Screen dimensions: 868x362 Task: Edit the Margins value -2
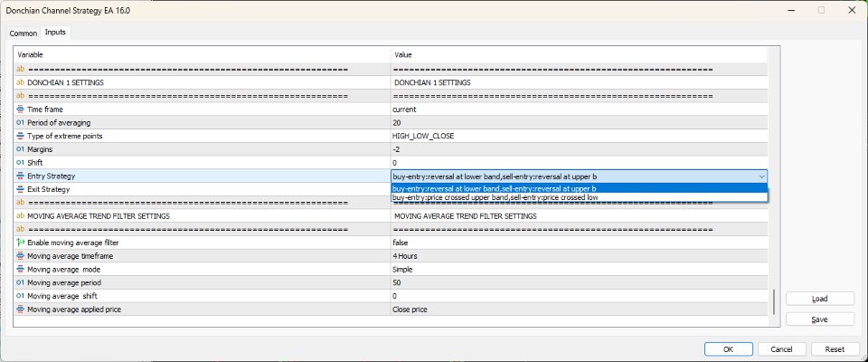579,149
